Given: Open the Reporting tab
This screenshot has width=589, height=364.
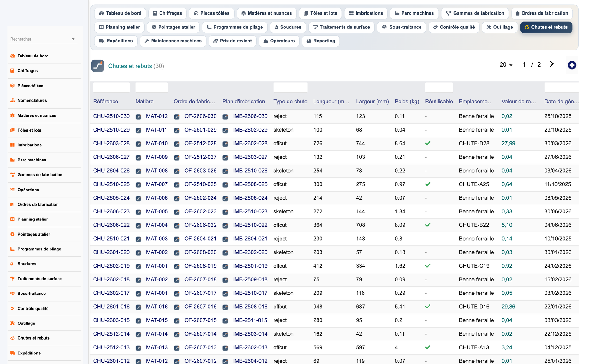Looking at the screenshot, I should [321, 41].
